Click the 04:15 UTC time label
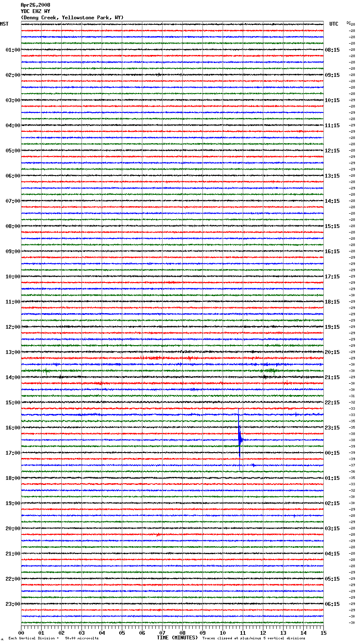 tap(332, 554)
